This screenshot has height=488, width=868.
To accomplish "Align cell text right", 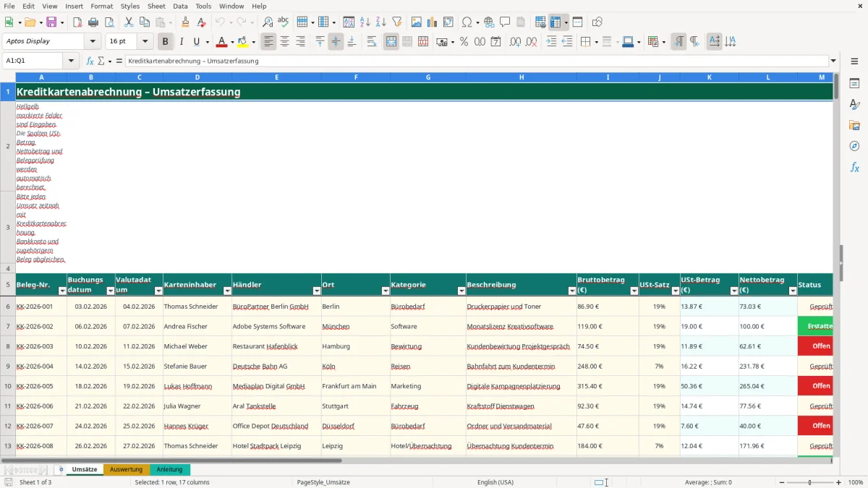I will 301,42.
